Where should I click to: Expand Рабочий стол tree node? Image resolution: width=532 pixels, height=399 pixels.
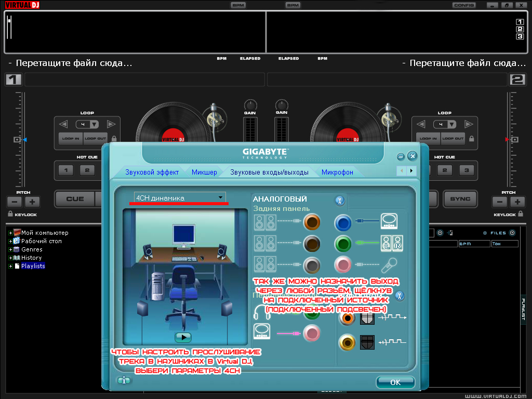10,241
